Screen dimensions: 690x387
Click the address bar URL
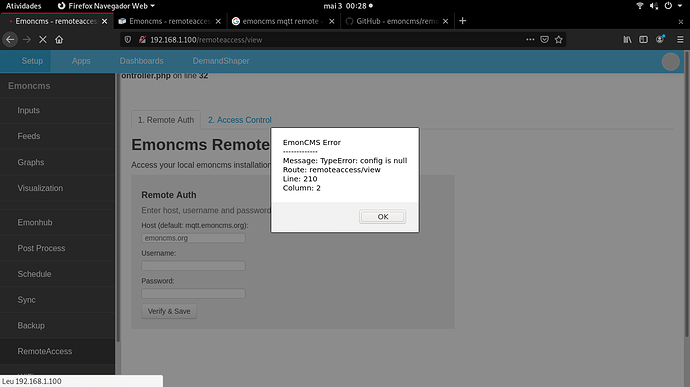tap(206, 40)
